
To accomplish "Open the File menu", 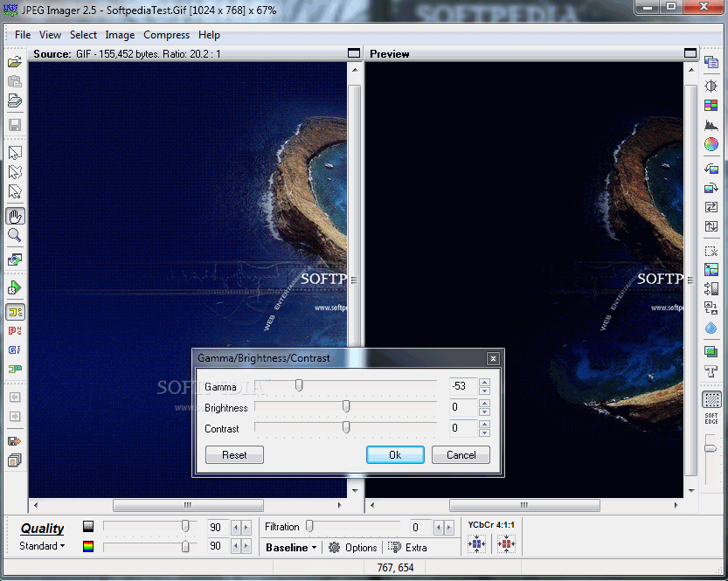I will (23, 35).
